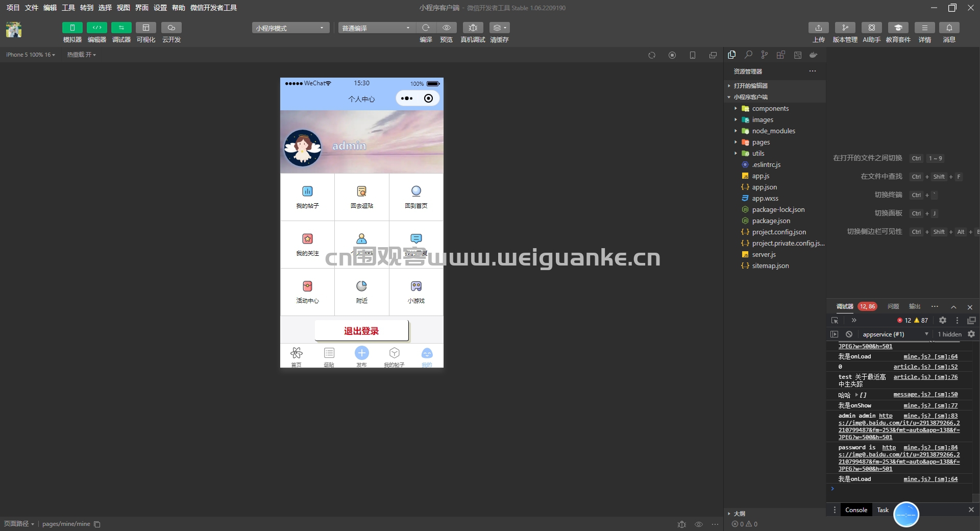Open project details

pos(925,28)
